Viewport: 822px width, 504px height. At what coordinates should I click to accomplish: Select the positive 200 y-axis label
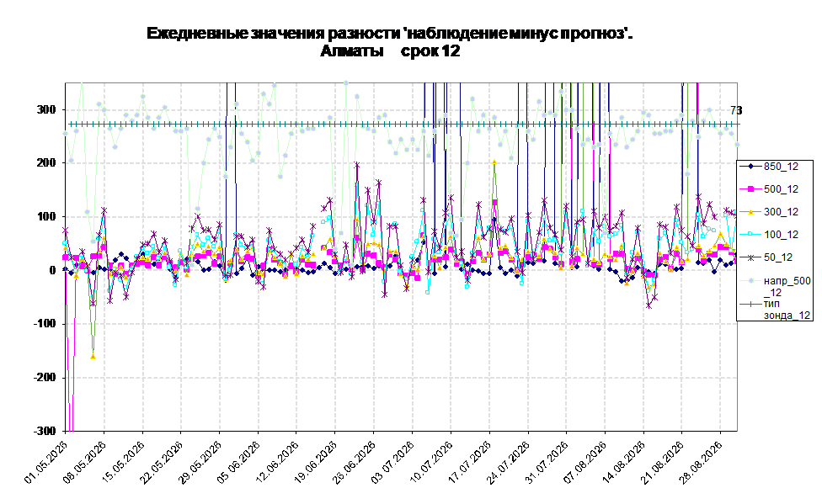45,163
